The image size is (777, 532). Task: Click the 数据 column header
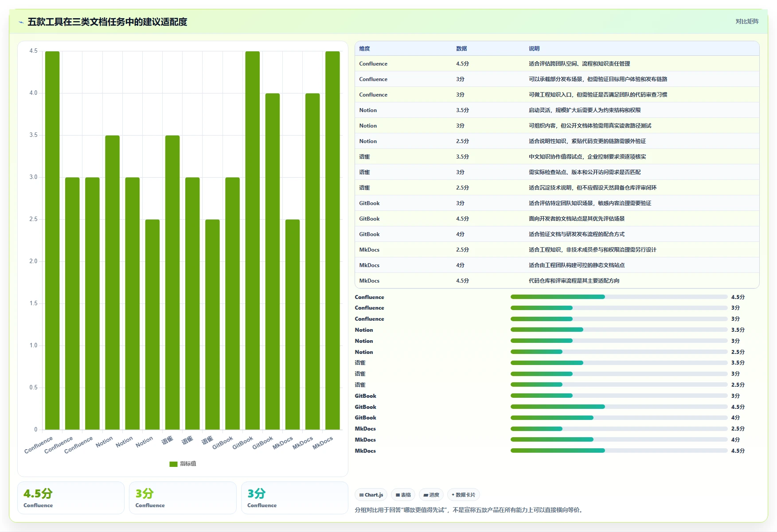click(461, 49)
